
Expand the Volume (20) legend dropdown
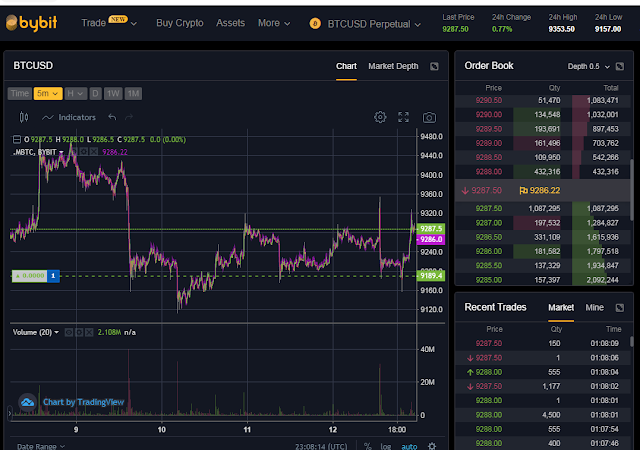coord(56,332)
